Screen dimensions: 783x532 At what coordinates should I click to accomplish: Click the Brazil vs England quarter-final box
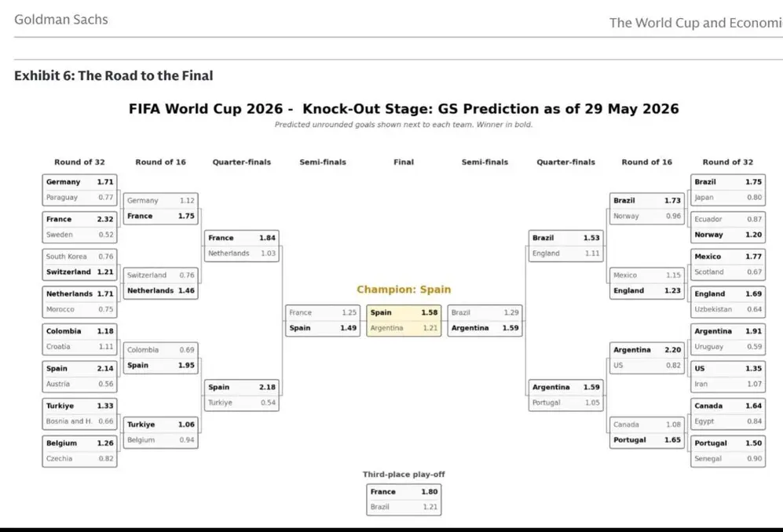(x=565, y=246)
